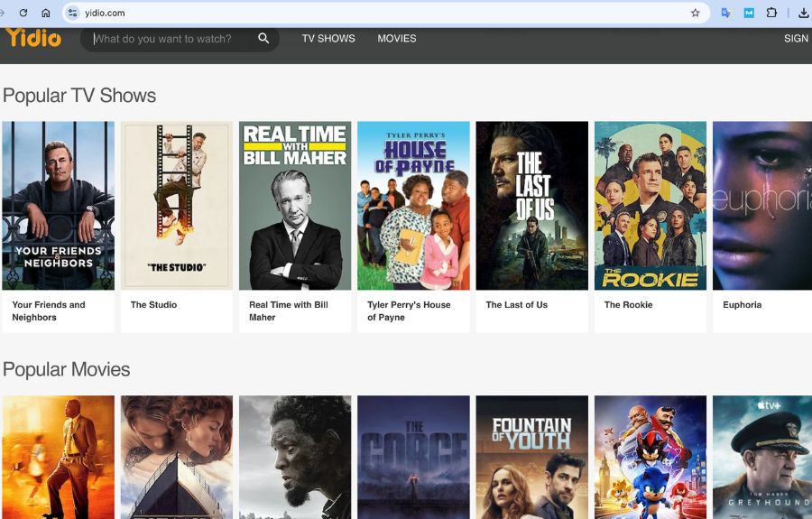
Task: Click 'The Studio' title text
Action: pyautogui.click(x=153, y=304)
